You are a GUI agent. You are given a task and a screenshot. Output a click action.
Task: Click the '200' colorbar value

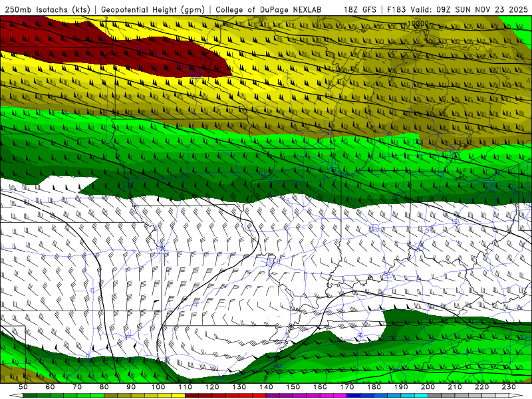[428, 387]
